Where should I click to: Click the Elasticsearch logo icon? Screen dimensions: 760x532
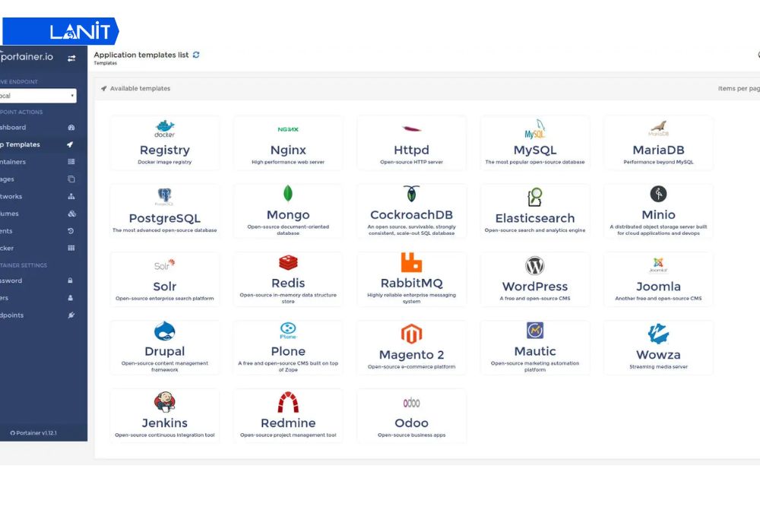534,197
